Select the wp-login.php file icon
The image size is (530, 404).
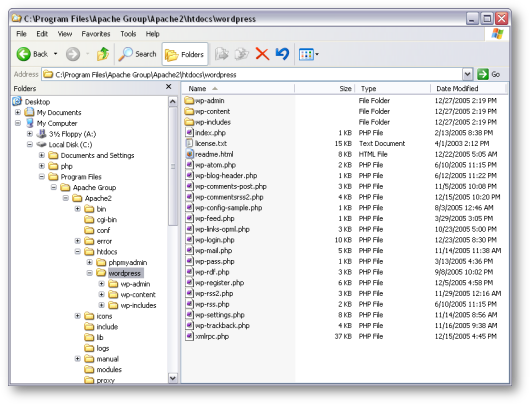click(190, 240)
